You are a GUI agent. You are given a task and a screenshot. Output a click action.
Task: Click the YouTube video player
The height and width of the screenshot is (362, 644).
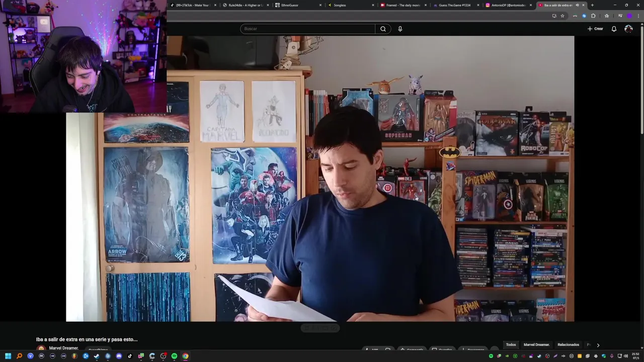pyautogui.click(x=320, y=178)
